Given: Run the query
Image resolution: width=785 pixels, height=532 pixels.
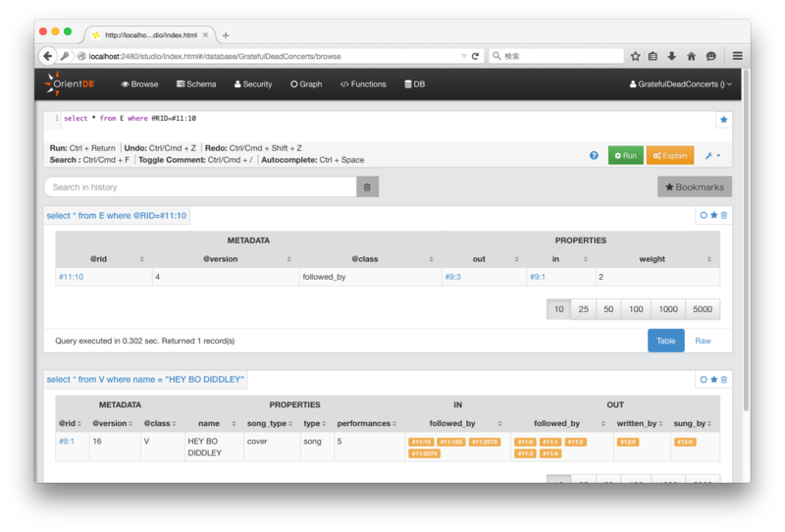Looking at the screenshot, I should pyautogui.click(x=625, y=156).
